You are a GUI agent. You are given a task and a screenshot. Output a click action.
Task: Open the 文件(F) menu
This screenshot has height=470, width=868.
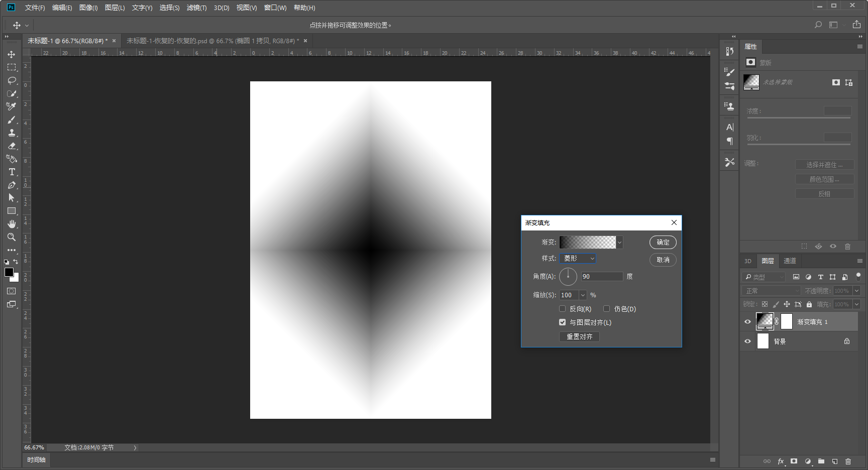pyautogui.click(x=35, y=8)
